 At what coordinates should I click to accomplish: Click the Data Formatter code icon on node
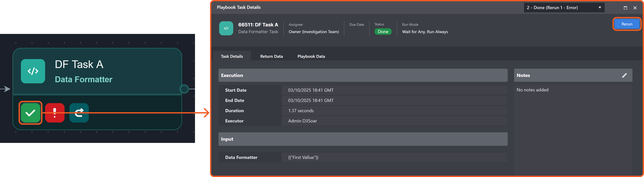(33, 71)
